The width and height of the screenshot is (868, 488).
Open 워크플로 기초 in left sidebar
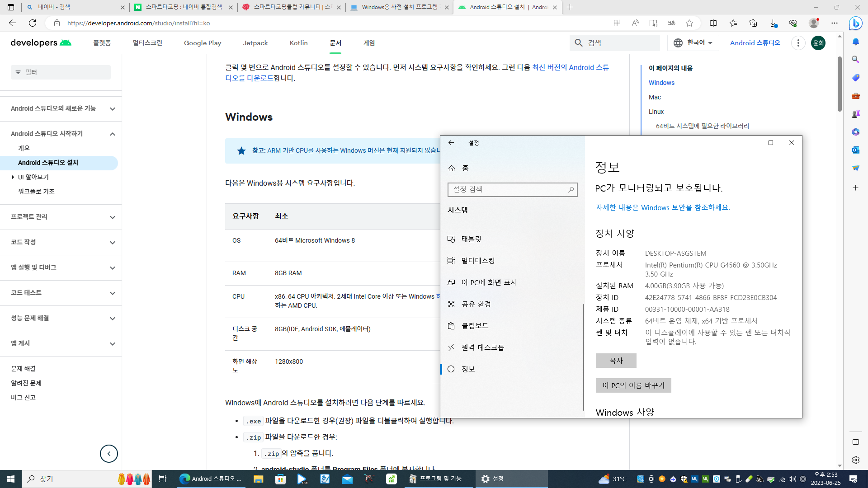[x=36, y=192]
